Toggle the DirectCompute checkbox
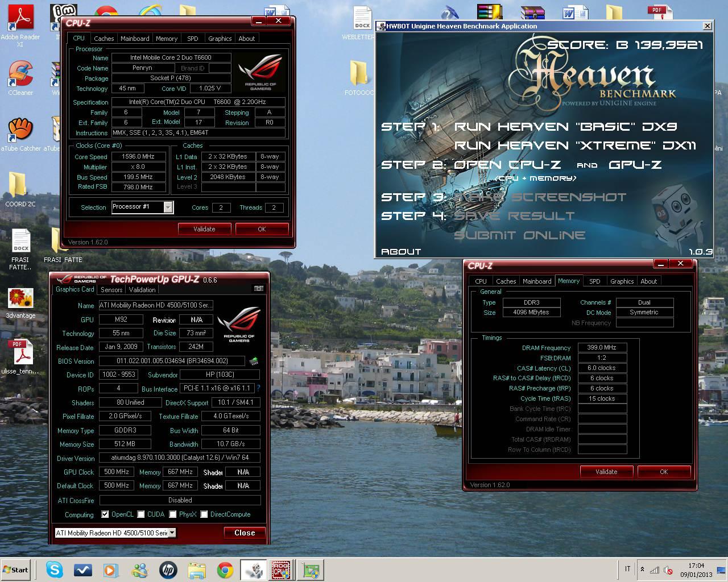This screenshot has height=582, width=728. tap(204, 514)
